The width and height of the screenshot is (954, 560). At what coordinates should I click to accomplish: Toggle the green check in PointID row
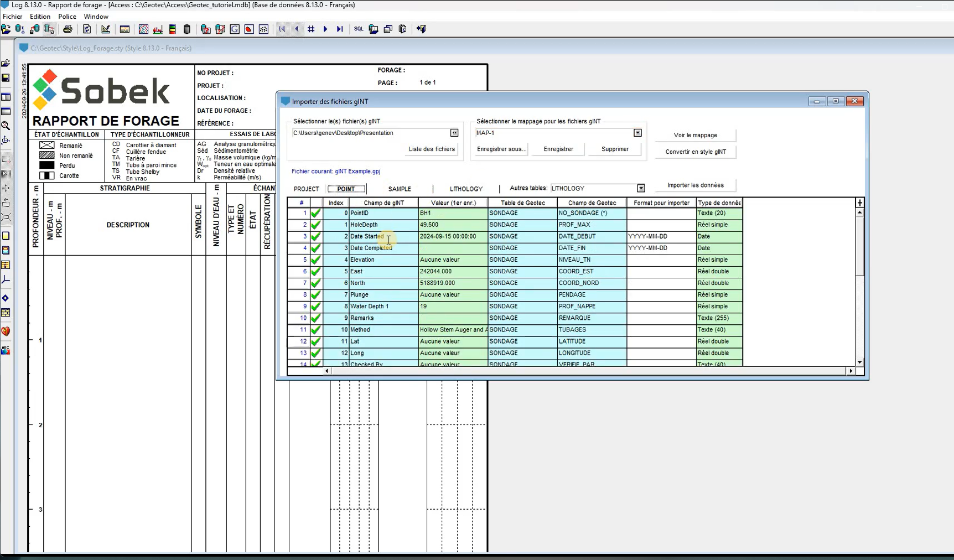tap(316, 213)
